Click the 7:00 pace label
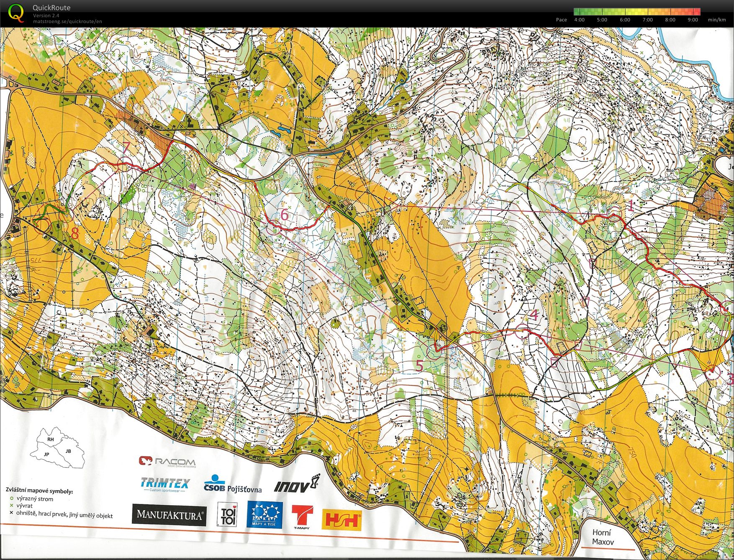Screen dimensions: 734x560 [647, 20]
